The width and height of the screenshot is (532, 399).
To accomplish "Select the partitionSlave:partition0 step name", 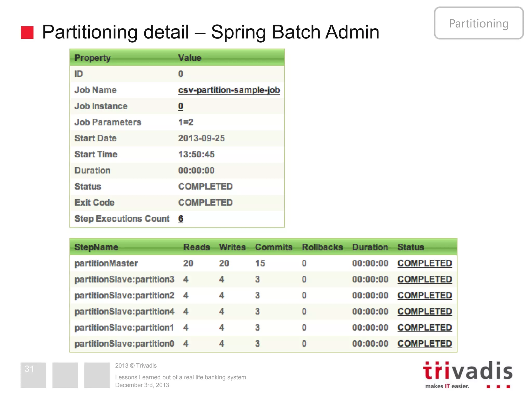I will (x=124, y=344).
